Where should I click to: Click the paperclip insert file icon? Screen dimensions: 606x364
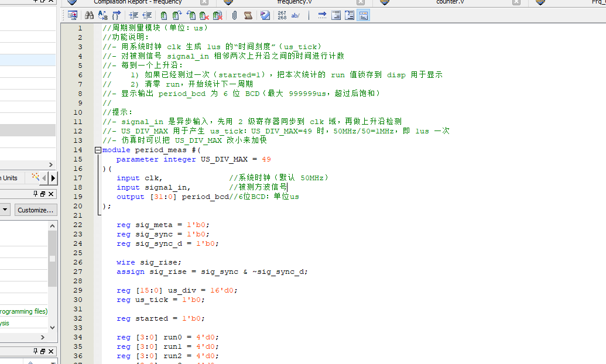point(234,15)
